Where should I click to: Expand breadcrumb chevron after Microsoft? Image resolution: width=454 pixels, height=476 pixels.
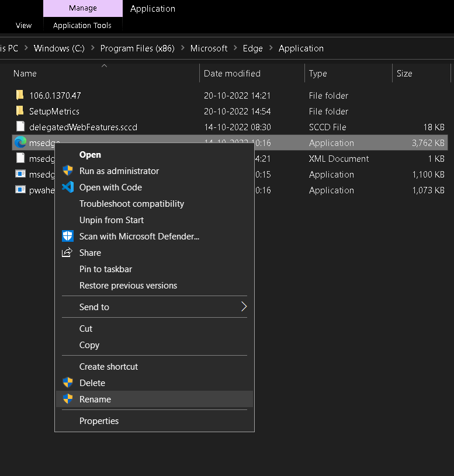235,48
